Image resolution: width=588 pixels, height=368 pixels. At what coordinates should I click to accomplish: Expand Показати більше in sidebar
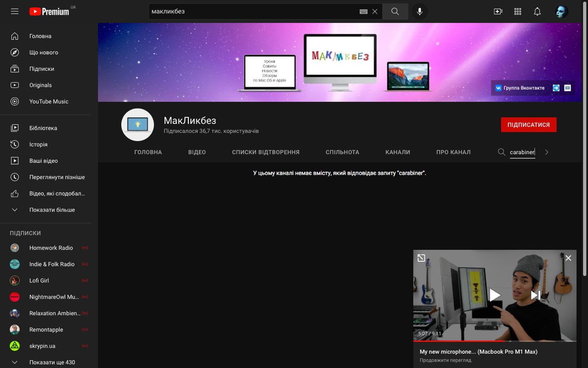[x=46, y=210]
